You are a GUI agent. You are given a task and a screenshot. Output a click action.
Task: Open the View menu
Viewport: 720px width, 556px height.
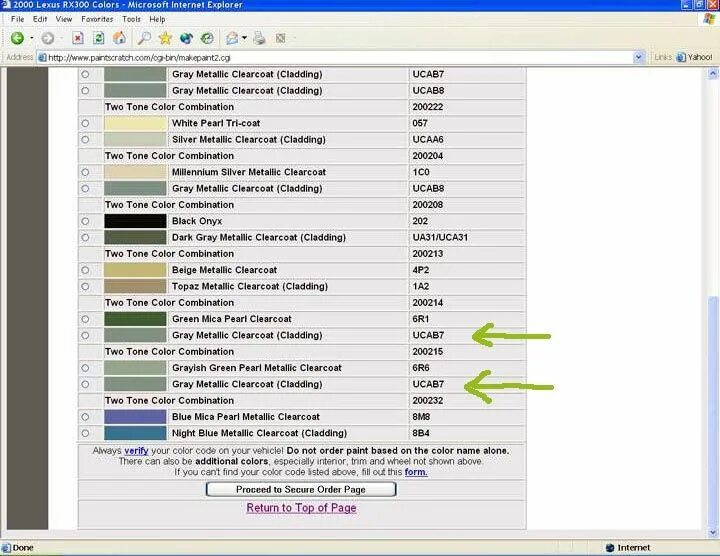point(64,19)
